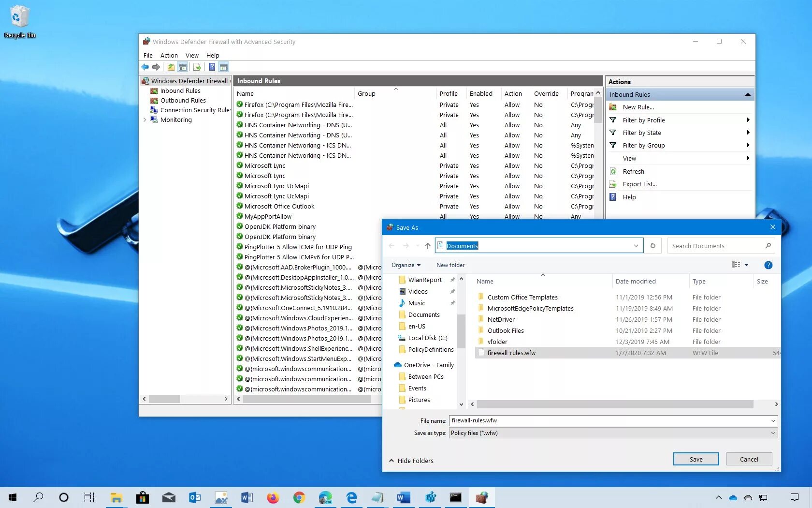Toggle the Show/Hide Action Pane toolbar icon
Viewport: 812px width, 508px height.
[223, 67]
